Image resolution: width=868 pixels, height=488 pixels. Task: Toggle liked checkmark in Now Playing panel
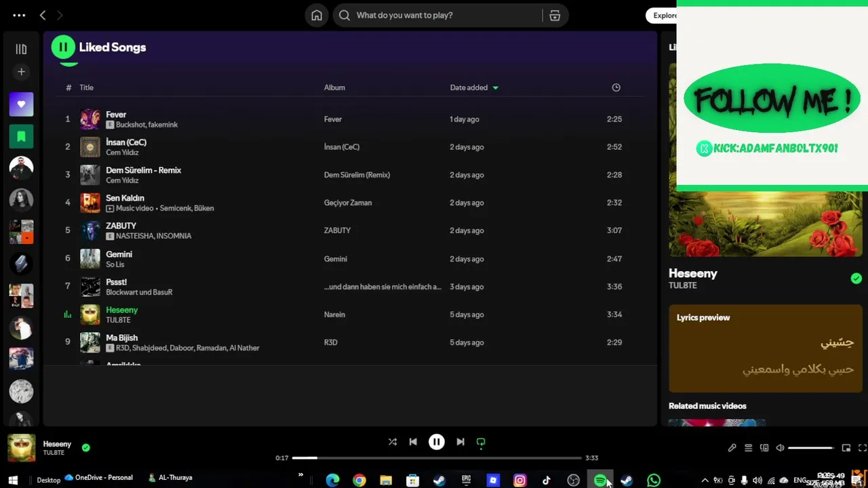pyautogui.click(x=856, y=279)
